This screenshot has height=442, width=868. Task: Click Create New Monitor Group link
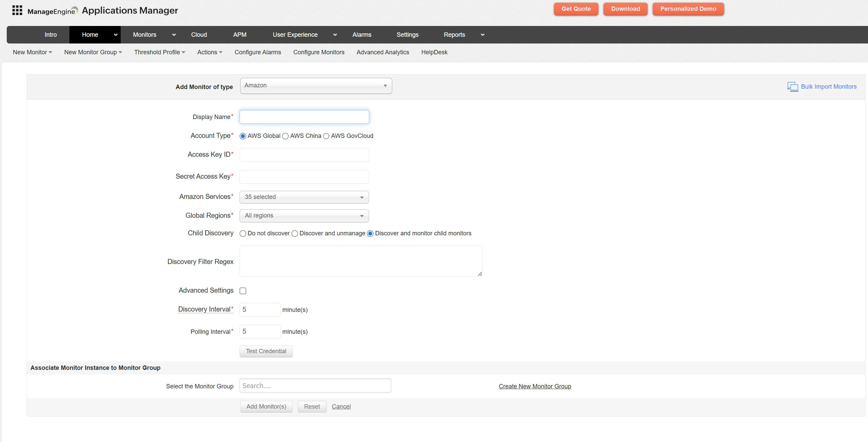click(535, 386)
